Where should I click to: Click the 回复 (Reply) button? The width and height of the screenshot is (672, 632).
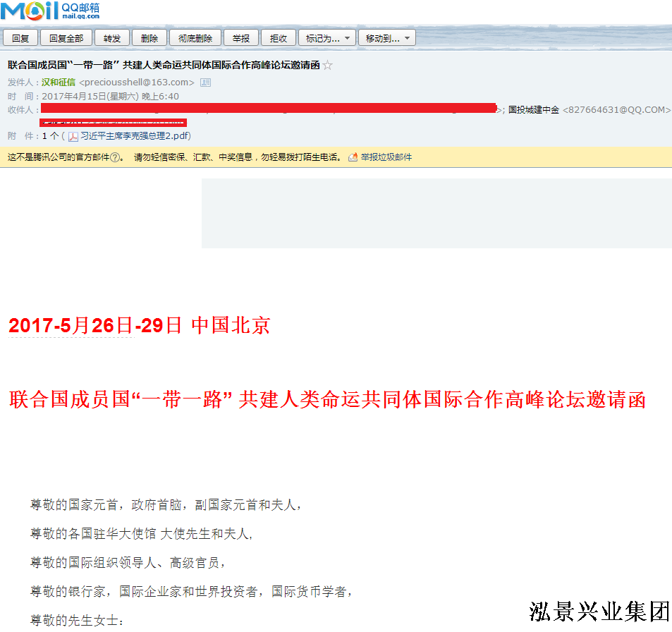(20, 38)
